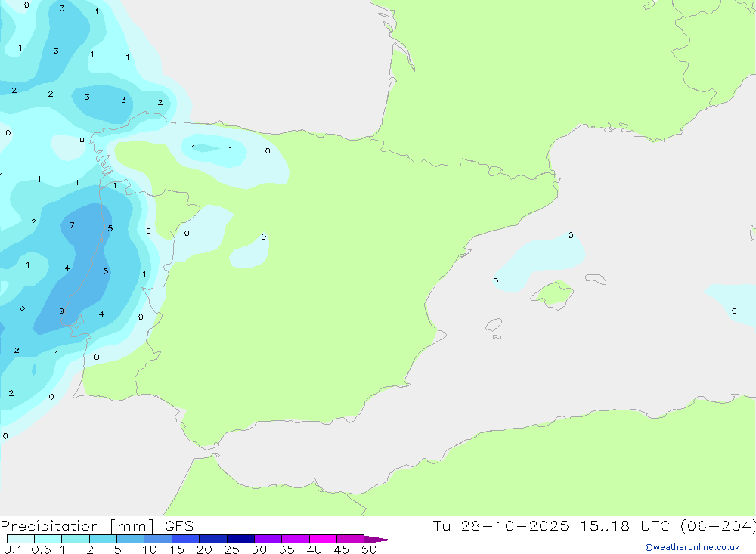Click the weatheronline.co.uk copyright link
The width and height of the screenshot is (756, 554).
(692, 547)
